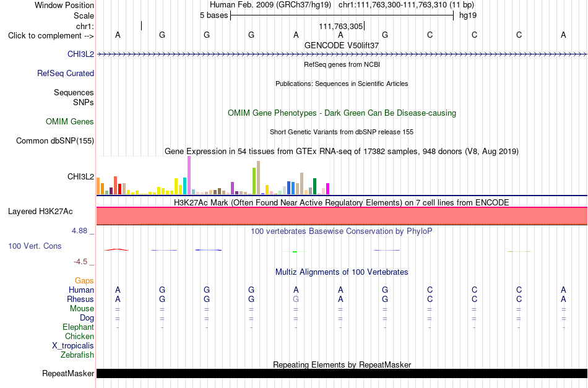Click the 'X_tropicalis' species label
This screenshot has height=388, width=588.
click(73, 346)
